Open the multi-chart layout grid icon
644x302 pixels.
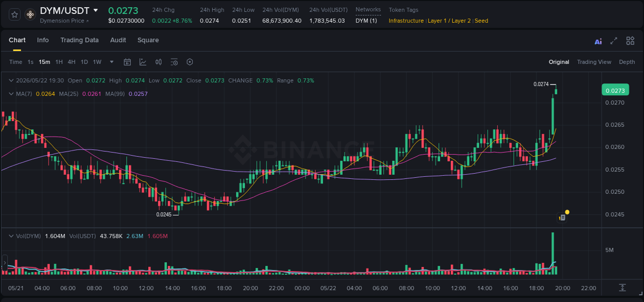point(630,41)
